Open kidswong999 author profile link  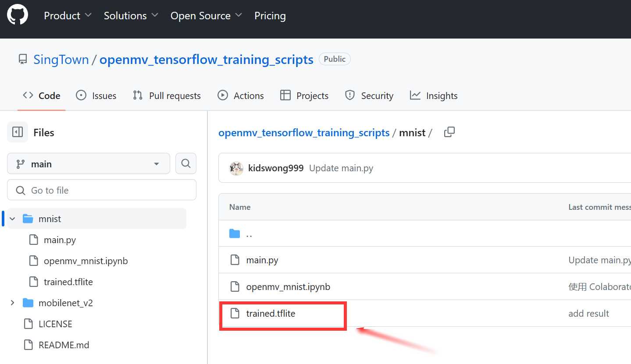click(276, 168)
